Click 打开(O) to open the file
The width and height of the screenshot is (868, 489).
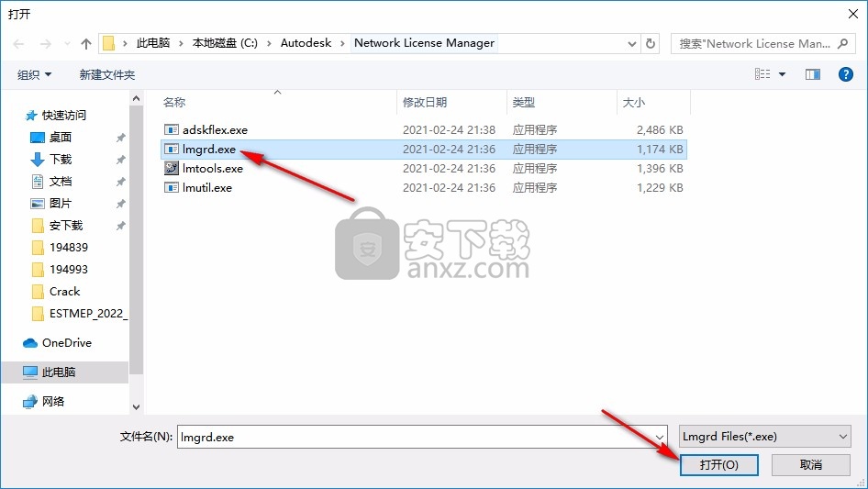point(718,464)
